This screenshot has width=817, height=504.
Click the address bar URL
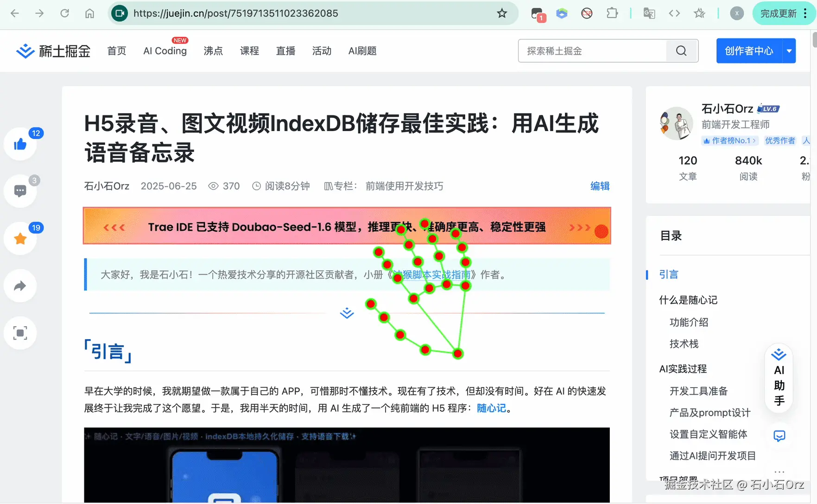pyautogui.click(x=236, y=13)
